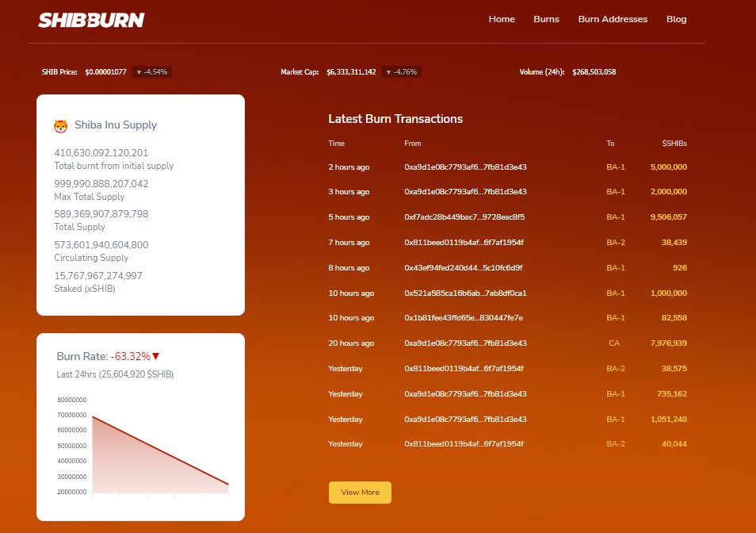
Task: Click the SHIBBURN logo
Action: [91, 20]
